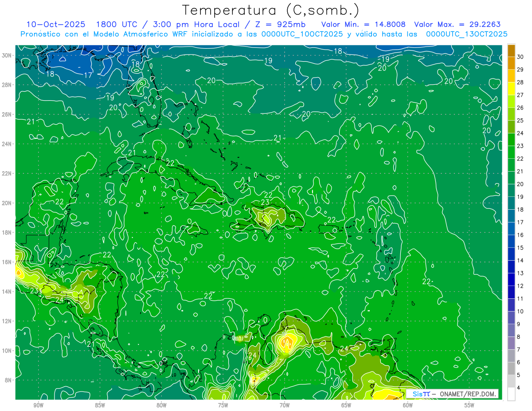
Task: Click the 17 contour label near Gulf coast
Action: (88, 75)
